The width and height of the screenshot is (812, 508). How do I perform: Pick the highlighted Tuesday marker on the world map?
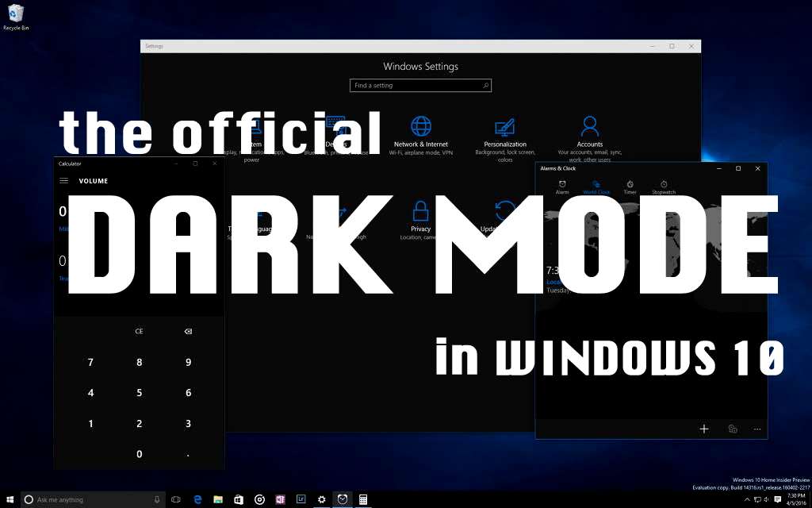(553, 290)
